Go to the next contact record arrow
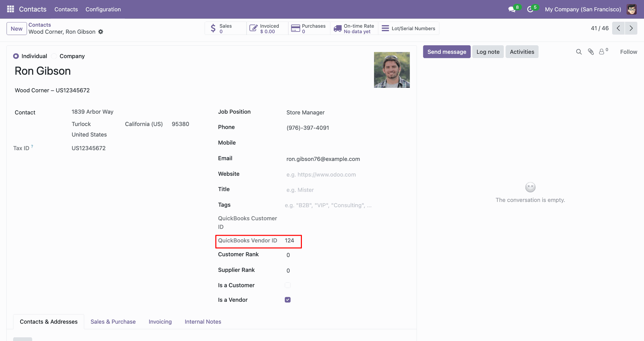644x341 pixels. click(631, 28)
